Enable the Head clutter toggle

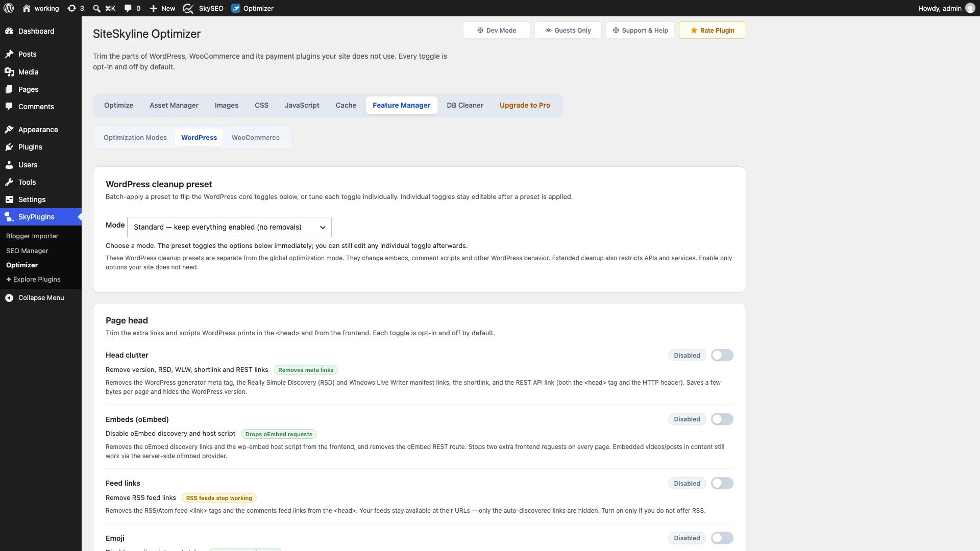(x=722, y=355)
